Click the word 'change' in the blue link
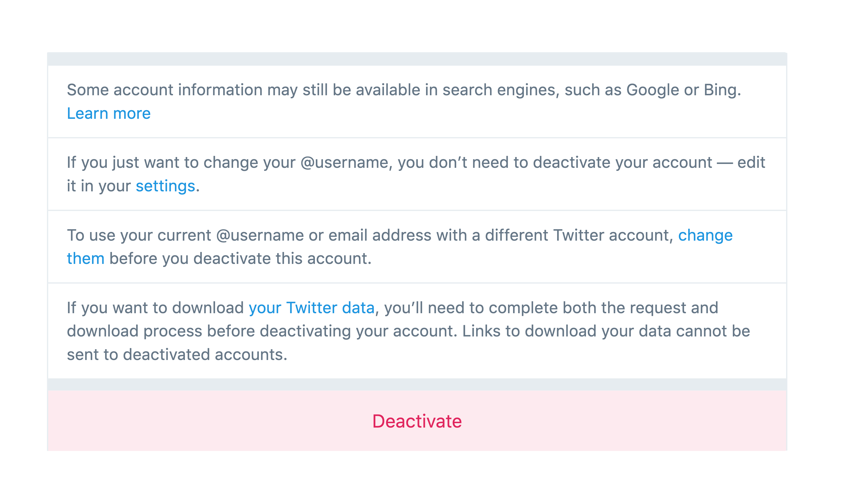This screenshot has width=841, height=504. [x=705, y=235]
